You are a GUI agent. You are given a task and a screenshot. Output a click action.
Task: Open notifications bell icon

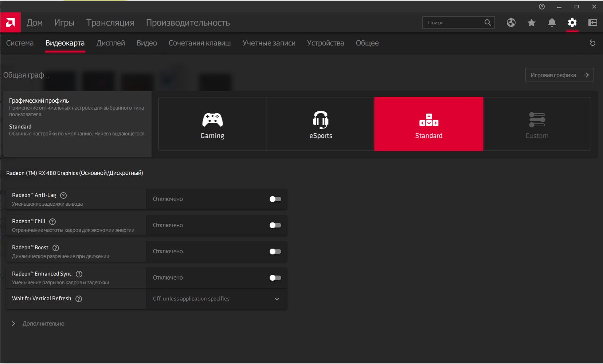coord(552,23)
